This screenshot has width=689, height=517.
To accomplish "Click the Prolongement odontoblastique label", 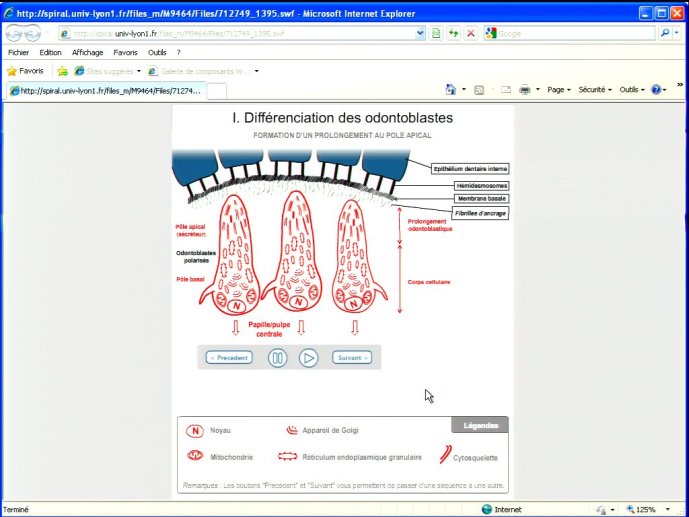I will [x=430, y=225].
